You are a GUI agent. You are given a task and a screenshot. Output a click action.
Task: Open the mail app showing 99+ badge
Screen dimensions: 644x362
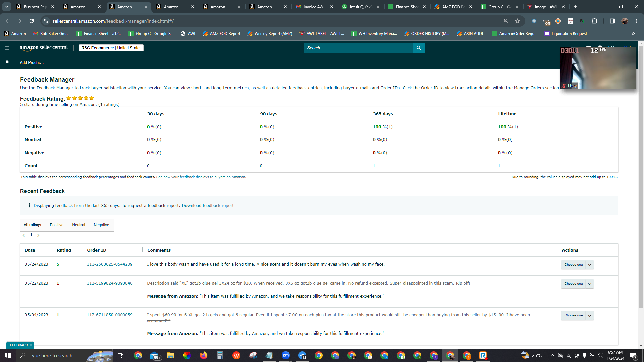[x=155, y=355]
